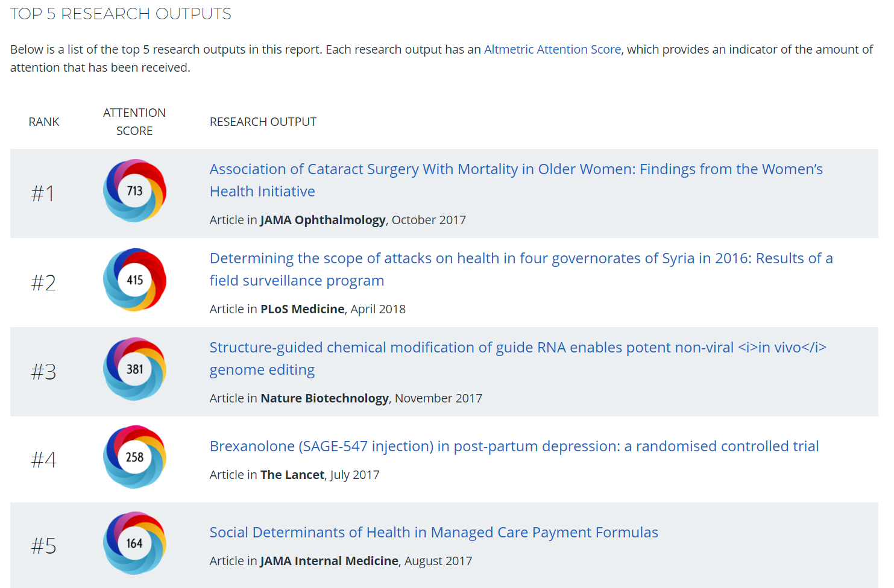
Task: Click the Altmetric donut badge showing 415
Action: tap(134, 280)
